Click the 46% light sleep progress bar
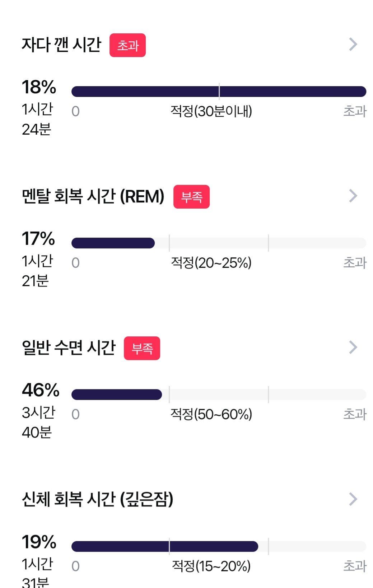Viewport: 373px width, 588px height. (x=219, y=395)
